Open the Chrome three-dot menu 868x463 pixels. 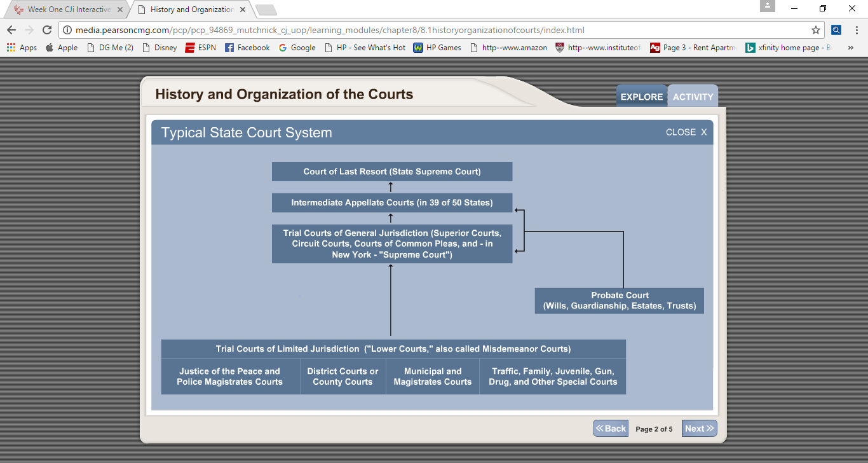point(855,30)
